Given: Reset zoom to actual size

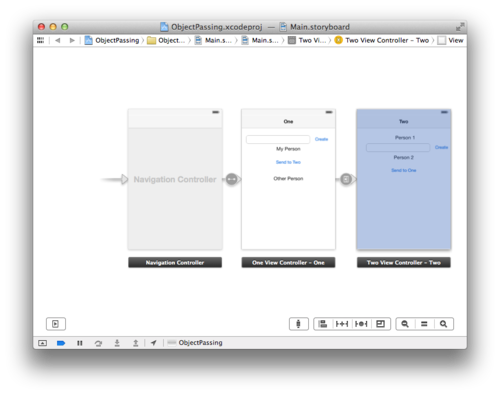Looking at the screenshot, I should pos(424,324).
